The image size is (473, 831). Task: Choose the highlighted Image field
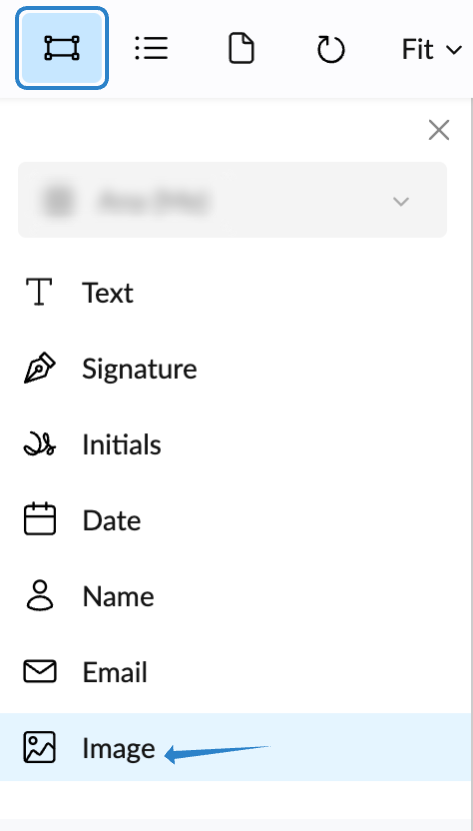[235, 747]
